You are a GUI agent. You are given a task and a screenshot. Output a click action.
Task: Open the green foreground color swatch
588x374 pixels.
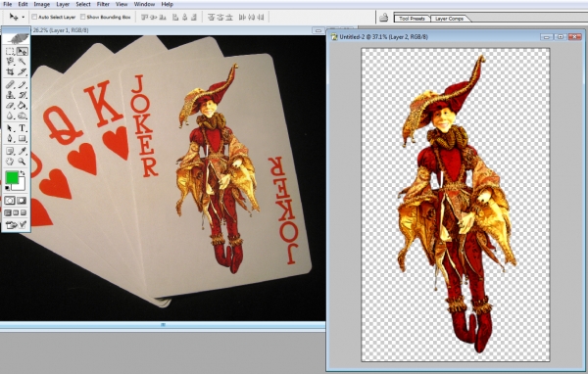pos(12,177)
